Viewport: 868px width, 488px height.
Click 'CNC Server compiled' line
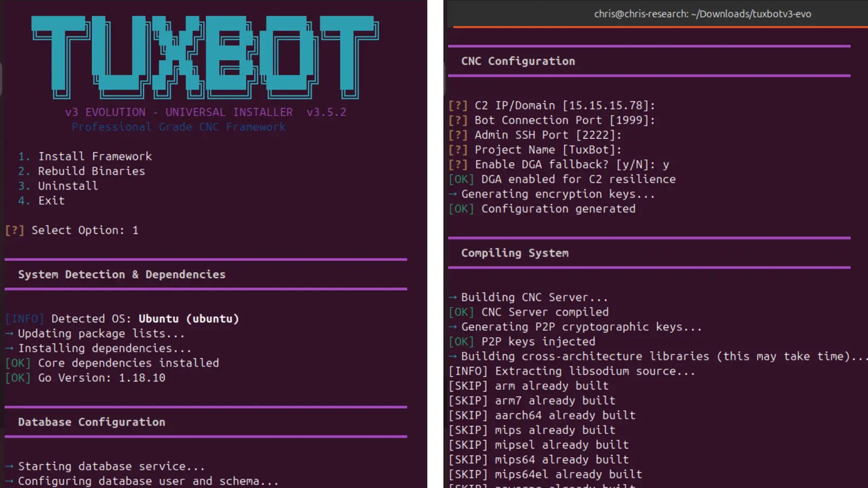[528, 312]
